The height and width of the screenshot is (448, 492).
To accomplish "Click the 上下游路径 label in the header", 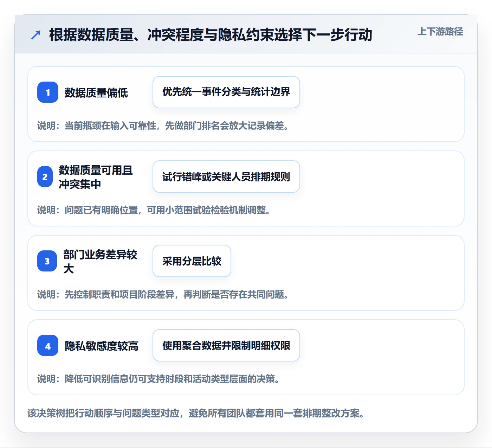I will pyautogui.click(x=440, y=32).
